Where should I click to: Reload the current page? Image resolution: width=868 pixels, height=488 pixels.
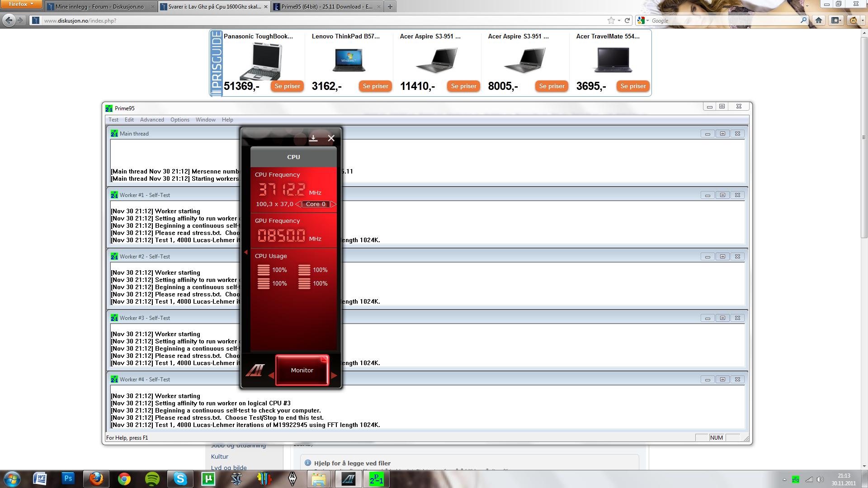pos(627,20)
